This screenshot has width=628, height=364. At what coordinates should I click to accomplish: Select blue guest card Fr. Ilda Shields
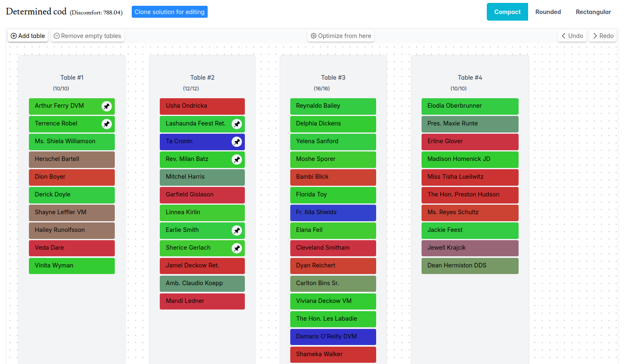333,213
